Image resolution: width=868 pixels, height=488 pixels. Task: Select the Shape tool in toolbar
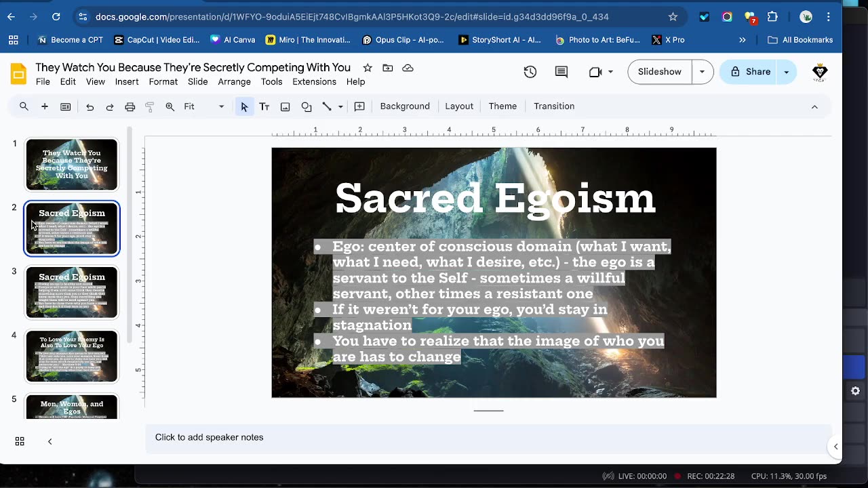click(x=307, y=106)
